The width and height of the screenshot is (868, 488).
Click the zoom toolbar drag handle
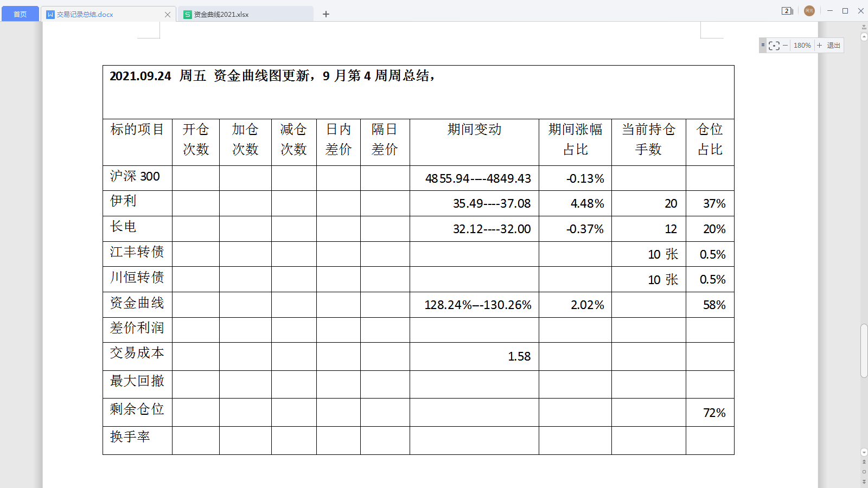pyautogui.click(x=763, y=45)
